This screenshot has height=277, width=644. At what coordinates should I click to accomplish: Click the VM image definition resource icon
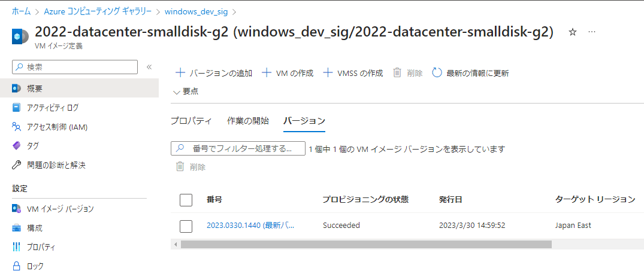[x=20, y=36]
